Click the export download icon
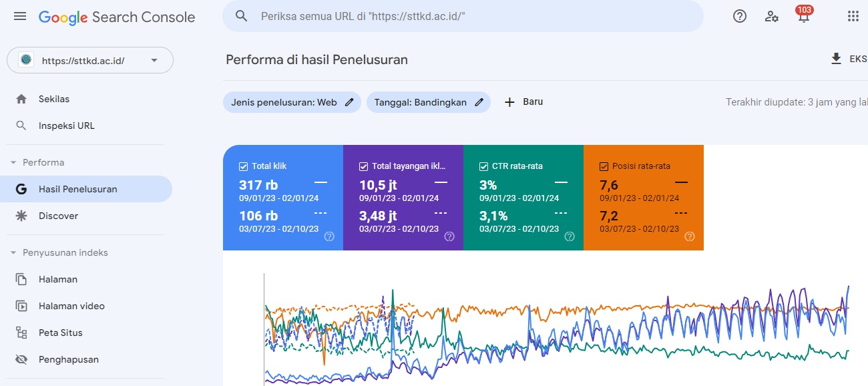This screenshot has height=386, width=868. [836, 59]
